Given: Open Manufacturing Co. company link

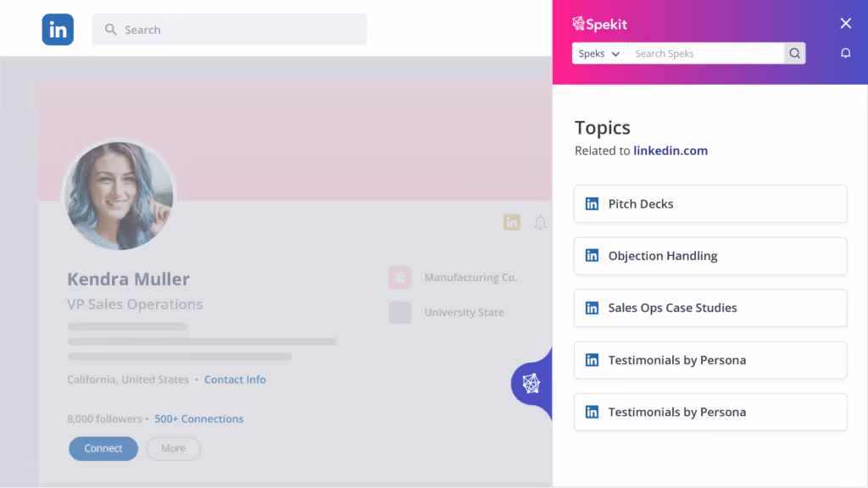Looking at the screenshot, I should 470,277.
